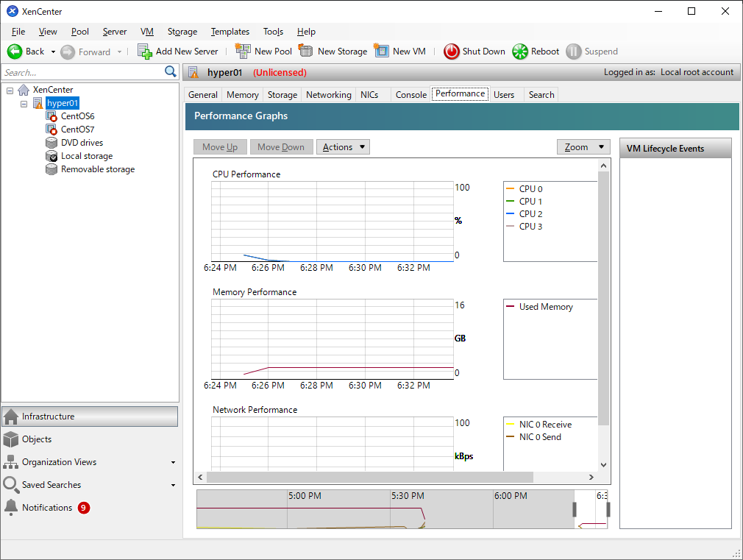Viewport: 743px width, 560px height.
Task: Click the 5:30 PM timeline marker
Action: point(408,496)
